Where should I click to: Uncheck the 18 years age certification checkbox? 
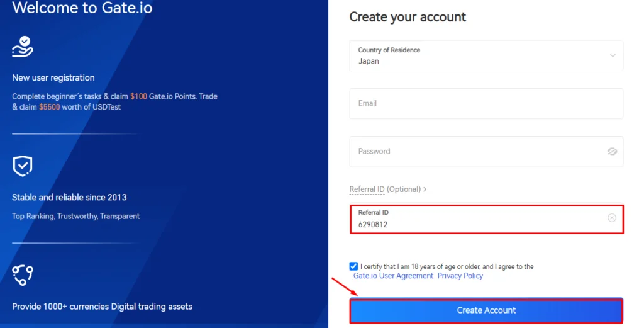coord(353,266)
